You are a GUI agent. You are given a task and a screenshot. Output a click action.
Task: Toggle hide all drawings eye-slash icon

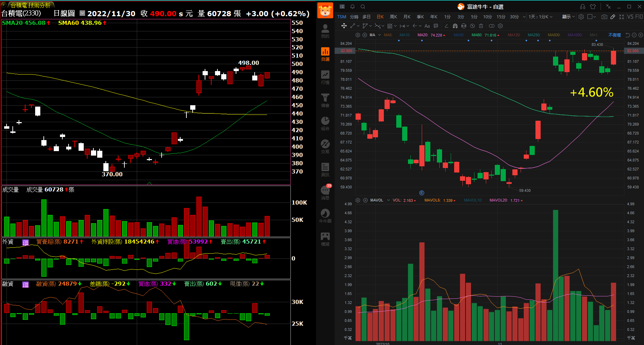[472, 26]
